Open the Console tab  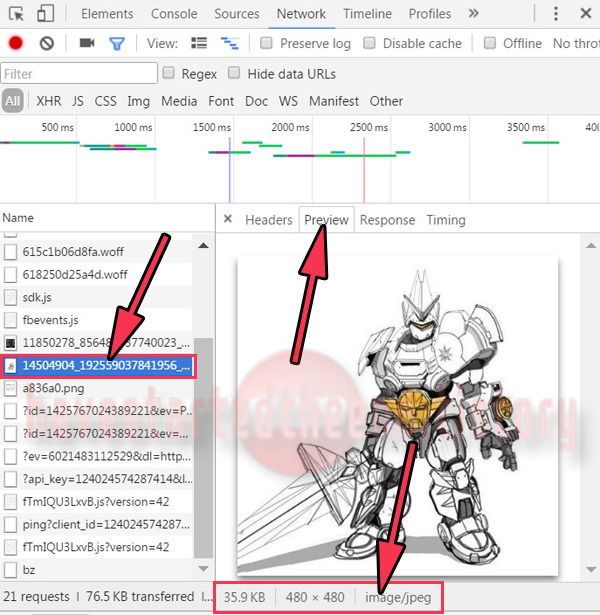click(x=174, y=14)
